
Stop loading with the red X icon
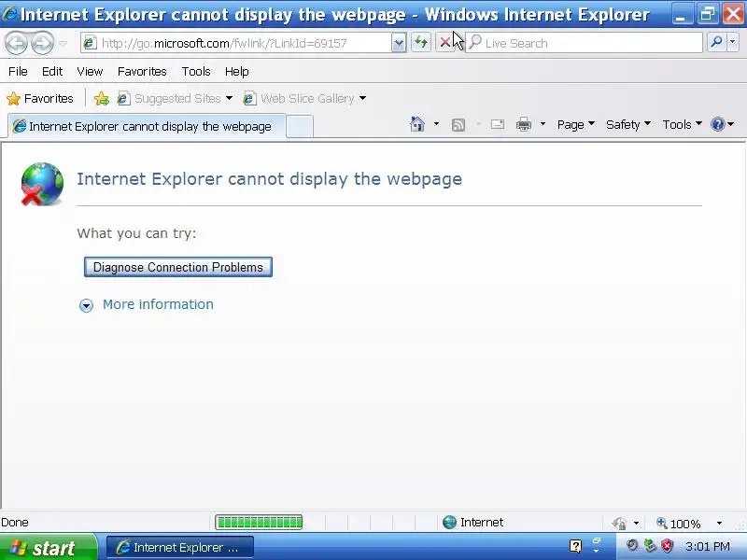(x=445, y=43)
